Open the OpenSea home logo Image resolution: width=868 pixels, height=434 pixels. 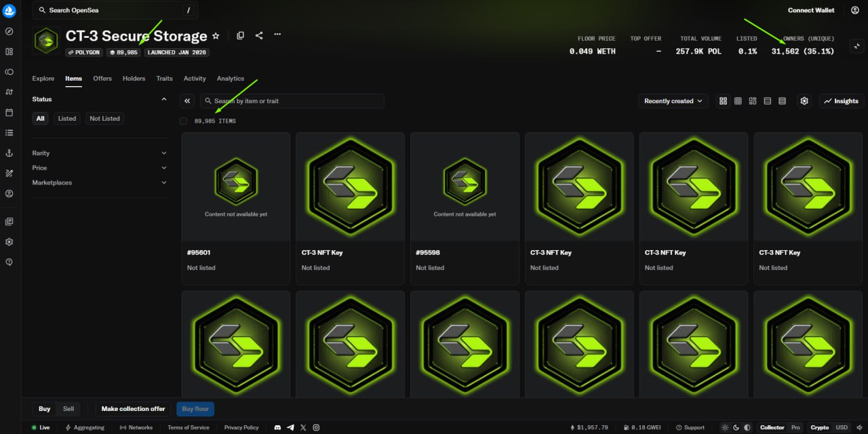(9, 11)
